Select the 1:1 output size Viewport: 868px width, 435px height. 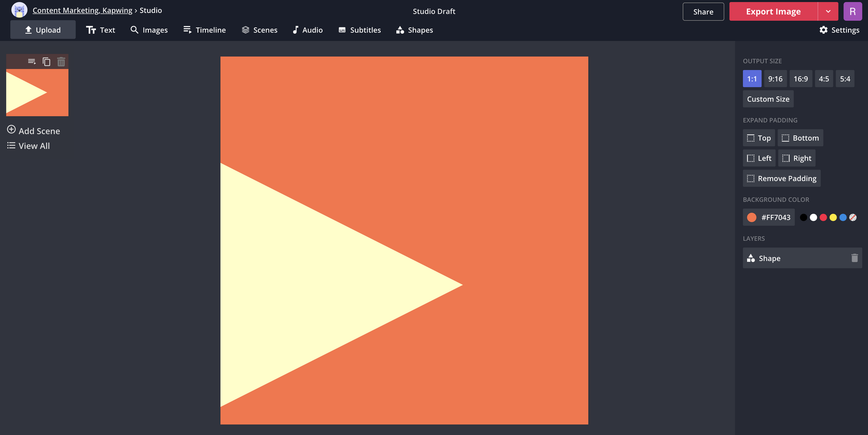(752, 79)
